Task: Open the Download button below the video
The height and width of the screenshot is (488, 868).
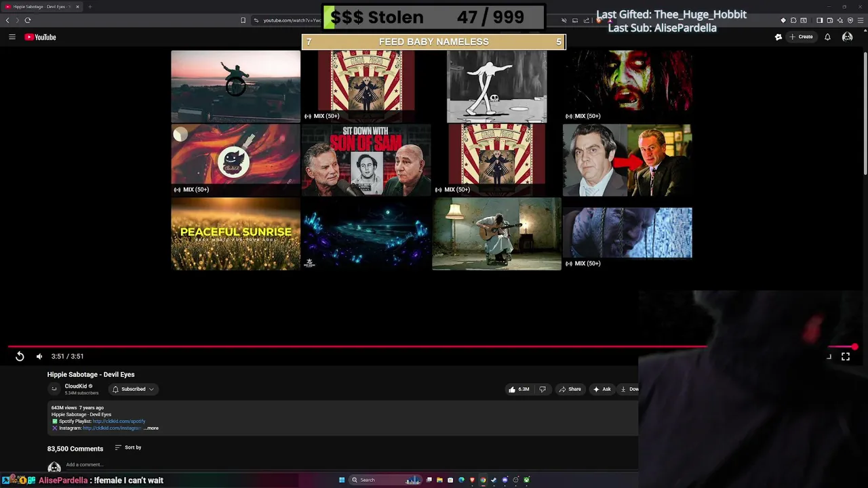Action: pyautogui.click(x=629, y=389)
